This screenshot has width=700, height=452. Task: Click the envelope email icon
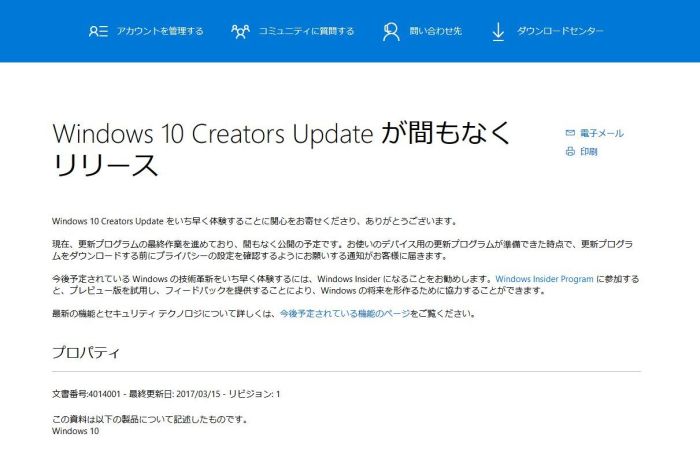click(x=570, y=133)
